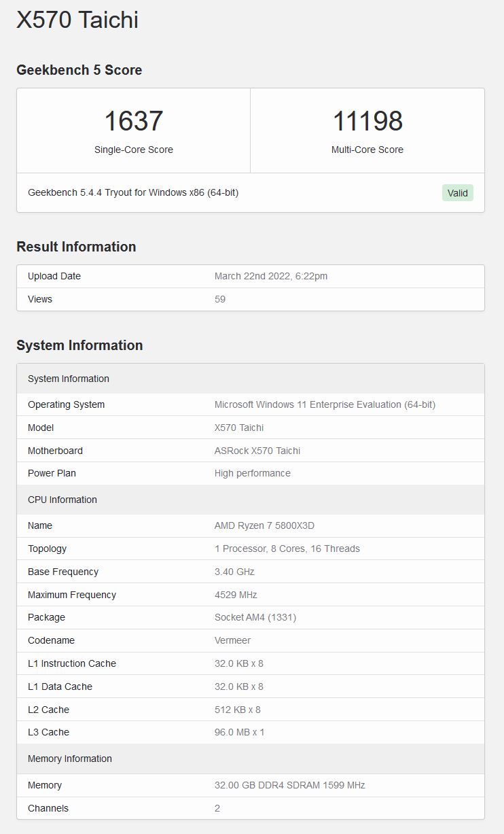Click the ASRock X570 Taichi motherboard value
The width and height of the screenshot is (504, 834).
(257, 451)
